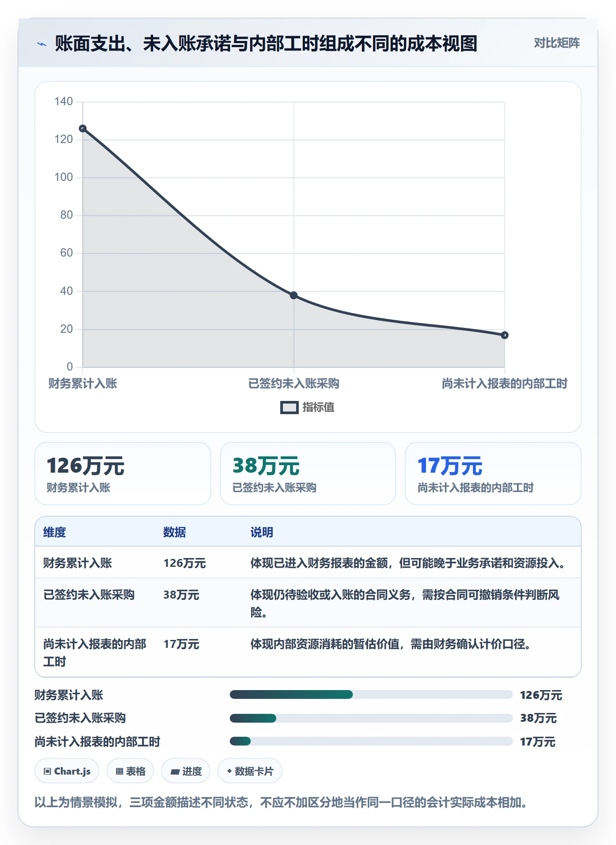Click the 已签约未入账采购 progress bar

(371, 718)
